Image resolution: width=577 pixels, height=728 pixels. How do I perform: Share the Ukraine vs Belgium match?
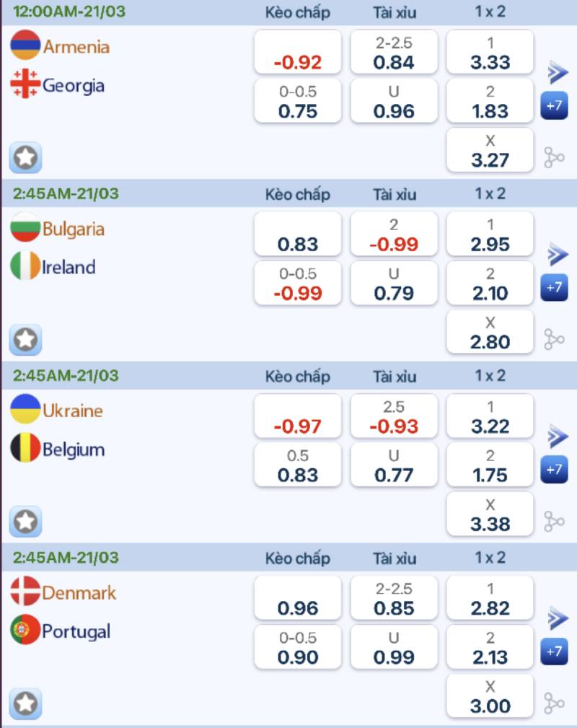click(554, 521)
